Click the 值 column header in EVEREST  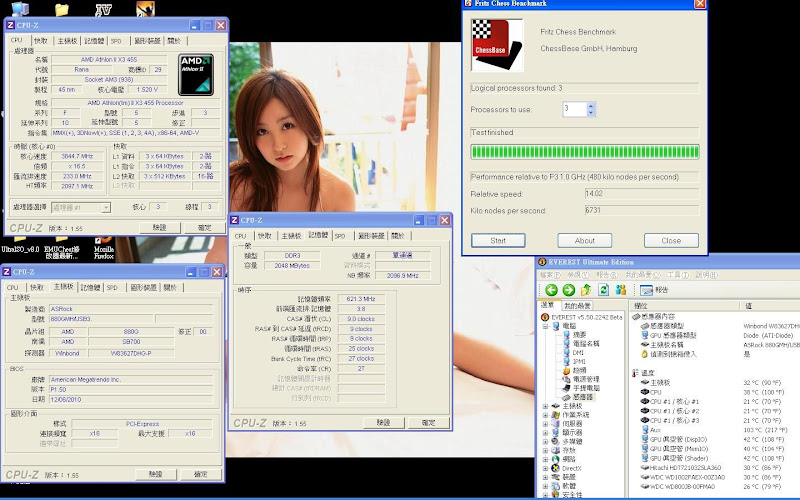tap(770, 306)
